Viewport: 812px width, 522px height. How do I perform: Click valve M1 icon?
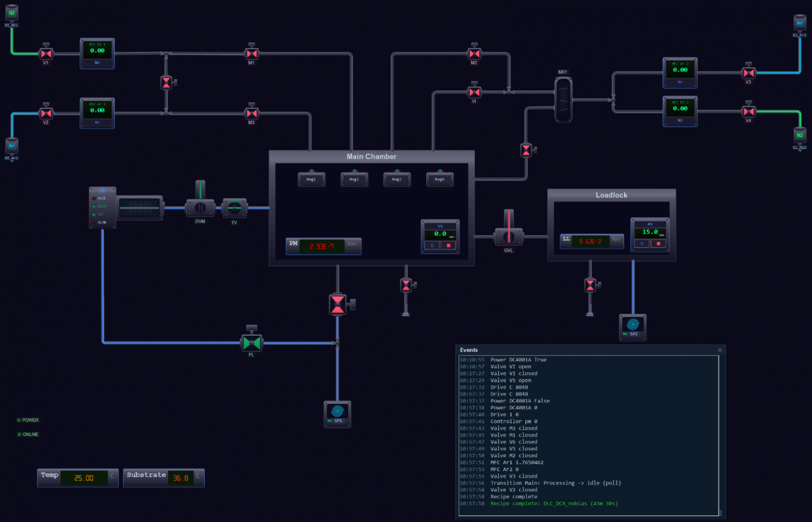(x=252, y=54)
